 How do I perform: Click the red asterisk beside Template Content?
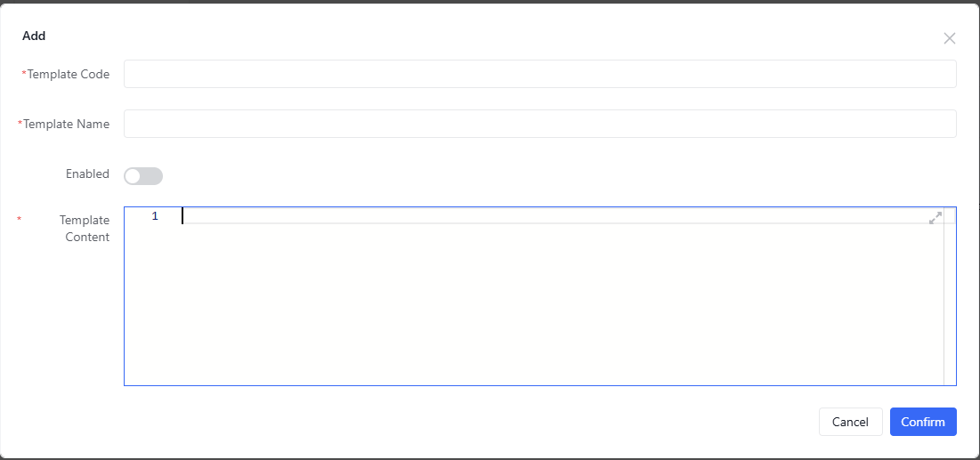point(19,220)
